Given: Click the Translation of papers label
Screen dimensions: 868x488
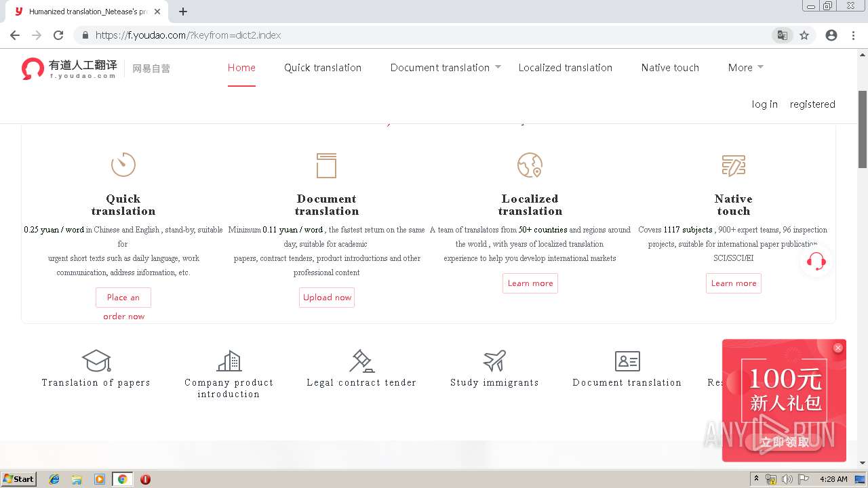Looking at the screenshot, I should pyautogui.click(x=96, y=383).
